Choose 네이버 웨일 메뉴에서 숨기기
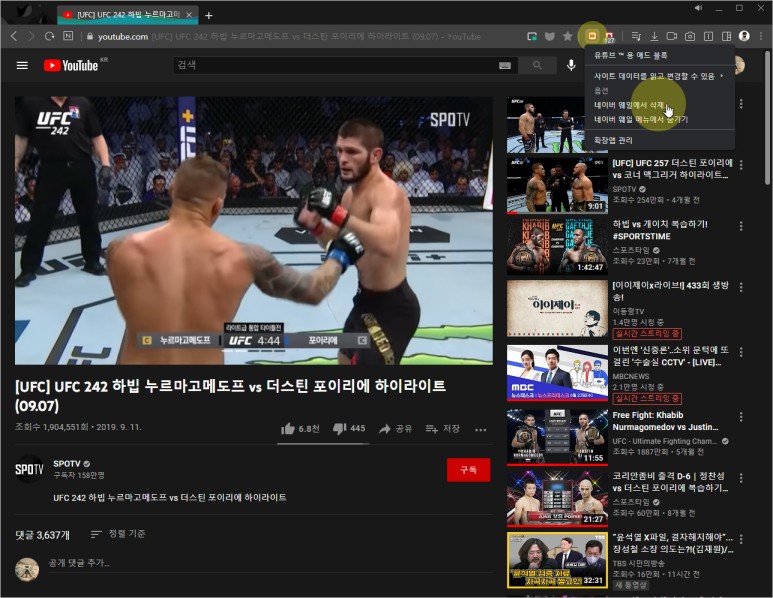 (659, 119)
